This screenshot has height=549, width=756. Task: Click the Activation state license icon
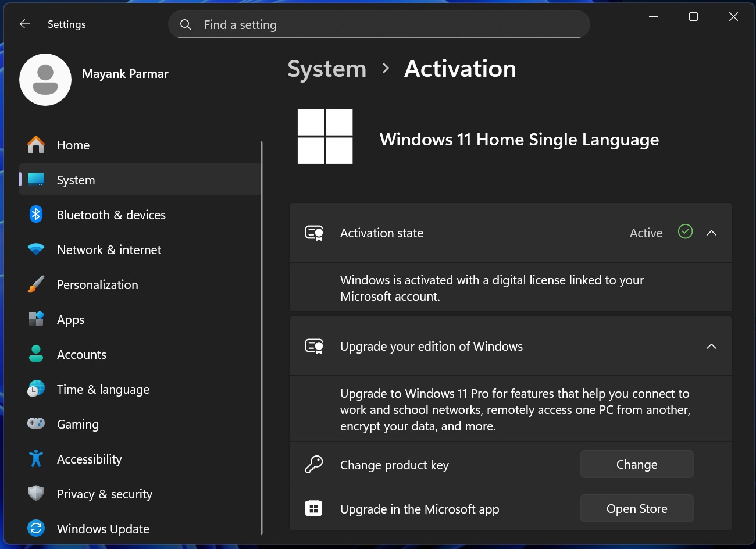pos(314,233)
